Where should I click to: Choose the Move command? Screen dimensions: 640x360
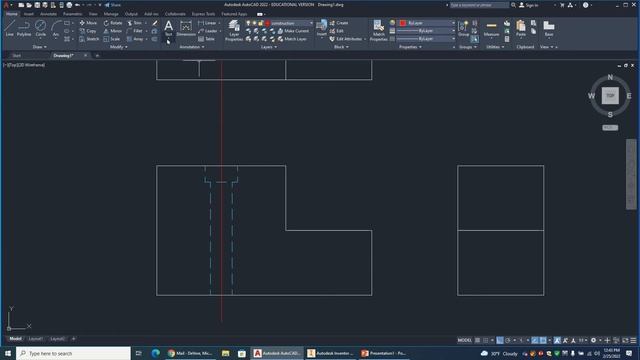[x=89, y=23]
